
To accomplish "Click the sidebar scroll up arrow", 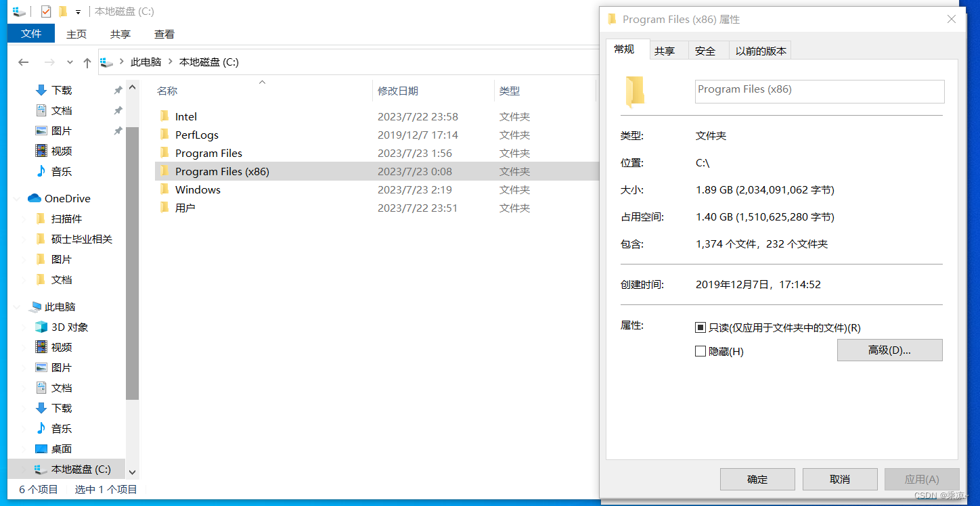I will point(132,86).
